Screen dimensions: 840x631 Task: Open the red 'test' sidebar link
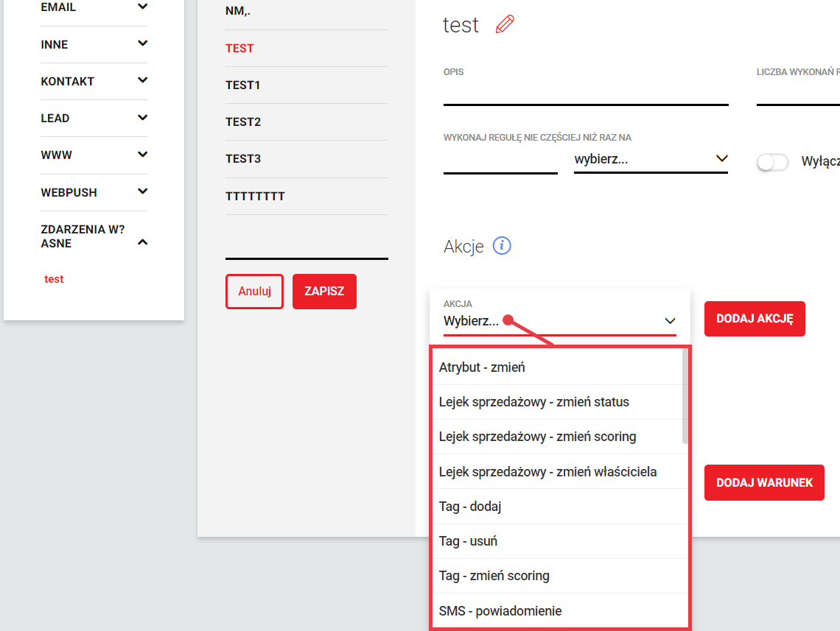54,280
